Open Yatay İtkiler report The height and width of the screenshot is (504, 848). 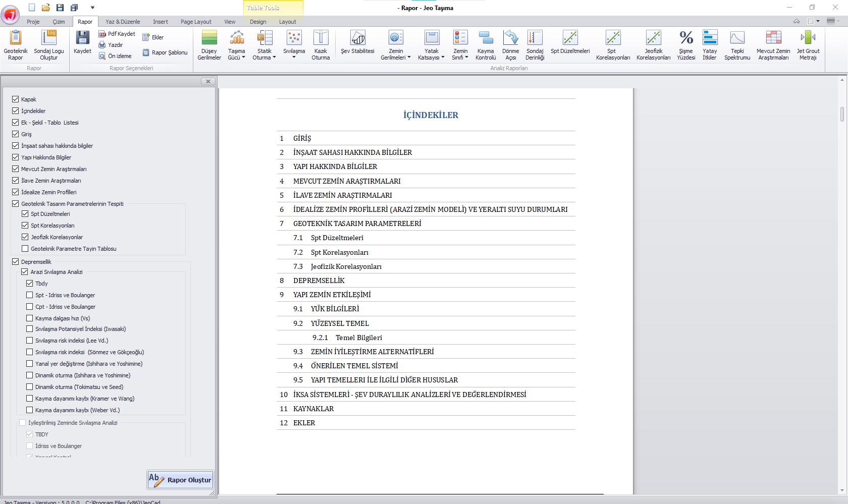(710, 45)
